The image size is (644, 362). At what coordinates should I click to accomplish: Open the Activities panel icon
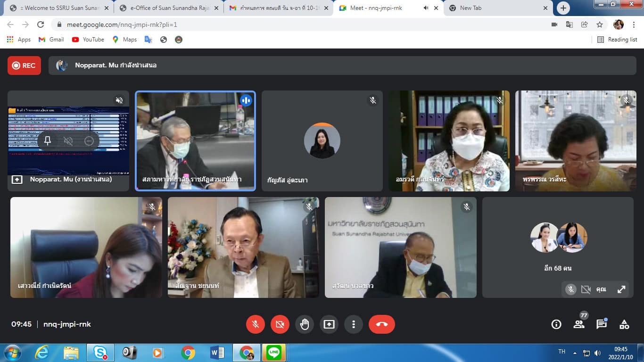click(624, 324)
